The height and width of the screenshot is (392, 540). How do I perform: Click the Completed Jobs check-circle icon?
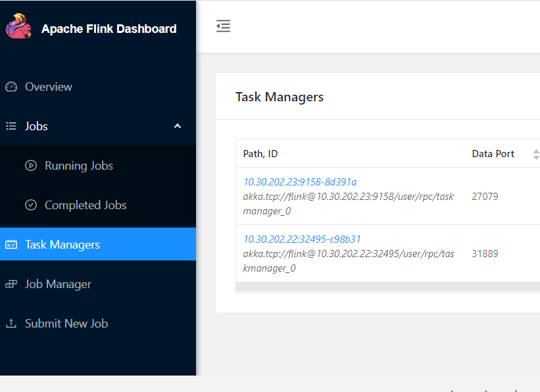point(31,205)
